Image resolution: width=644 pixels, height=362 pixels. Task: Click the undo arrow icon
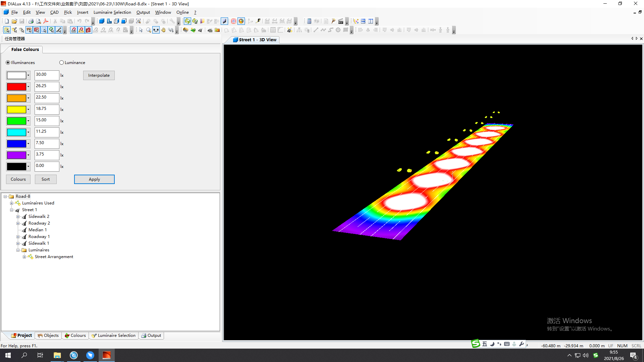[x=79, y=21]
